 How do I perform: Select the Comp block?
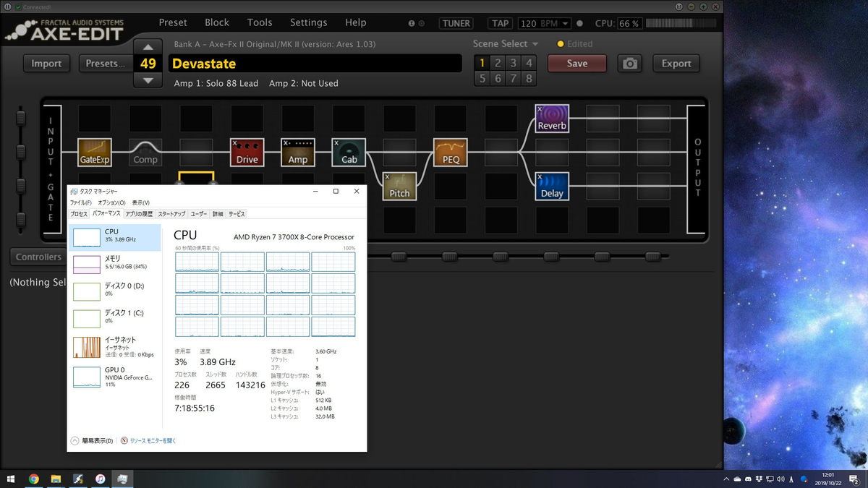[x=145, y=153]
